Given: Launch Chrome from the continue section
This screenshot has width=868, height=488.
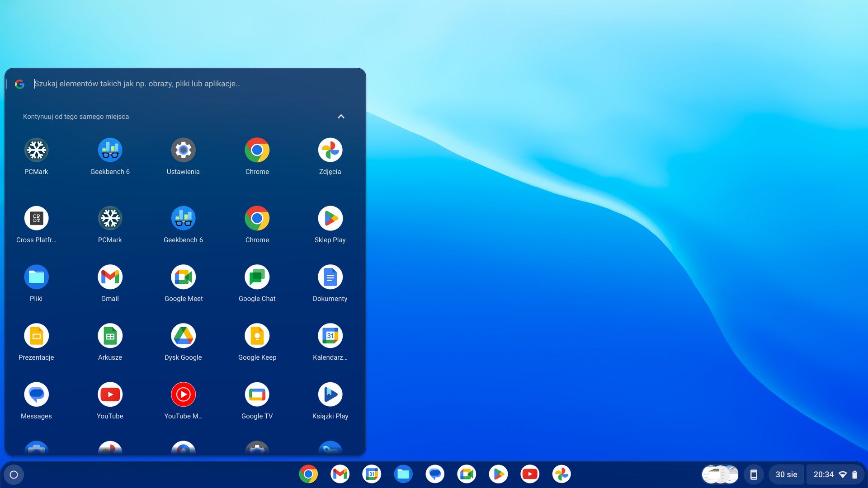Looking at the screenshot, I should 257,156.
